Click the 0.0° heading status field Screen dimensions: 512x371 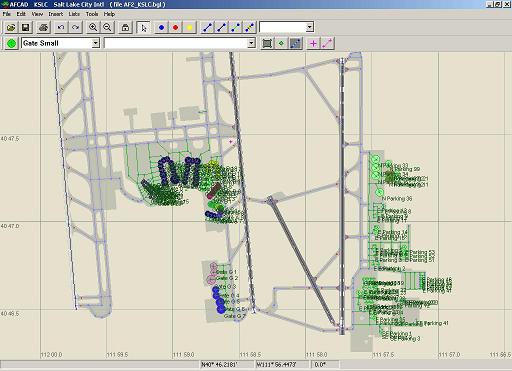[325, 365]
